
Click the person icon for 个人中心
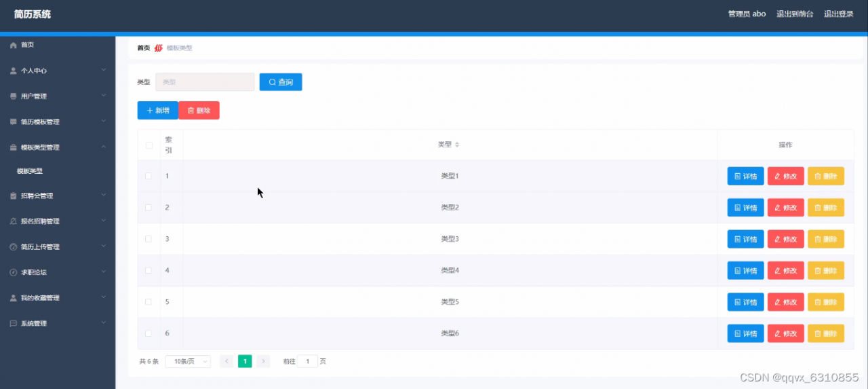pyautogui.click(x=13, y=71)
